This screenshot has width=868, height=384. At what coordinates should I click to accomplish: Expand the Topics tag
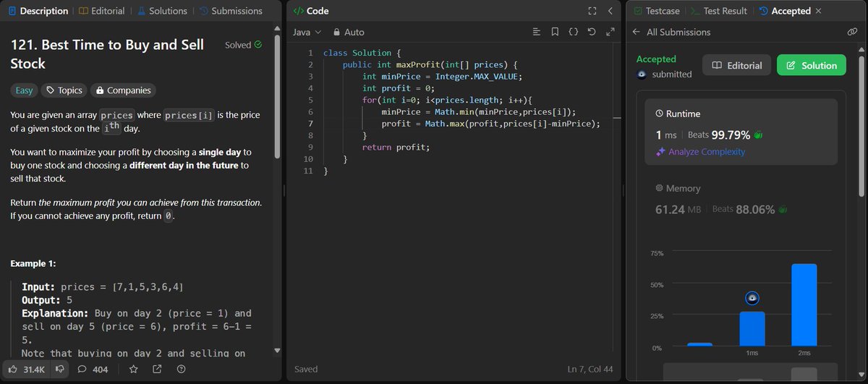point(64,90)
